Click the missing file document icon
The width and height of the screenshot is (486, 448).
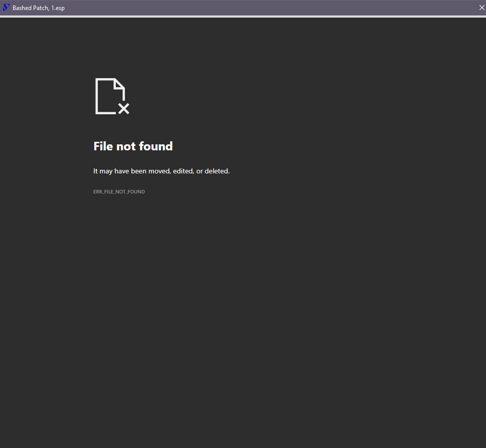pos(109,96)
